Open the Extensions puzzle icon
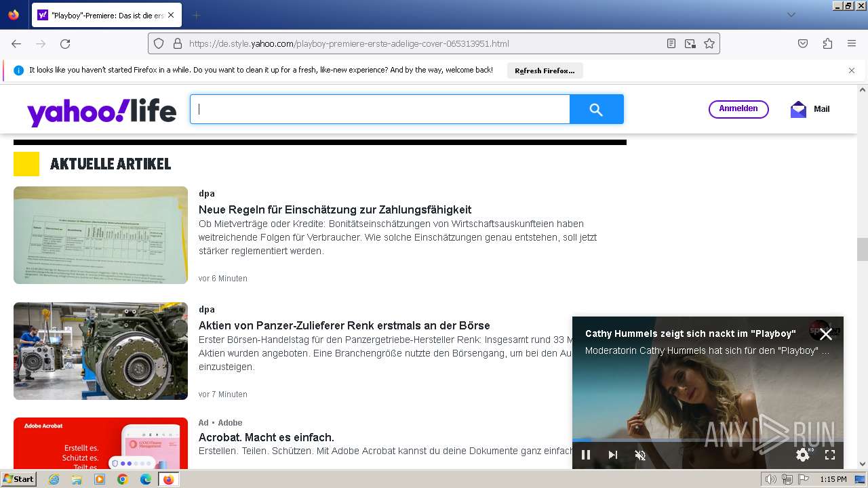 click(827, 43)
